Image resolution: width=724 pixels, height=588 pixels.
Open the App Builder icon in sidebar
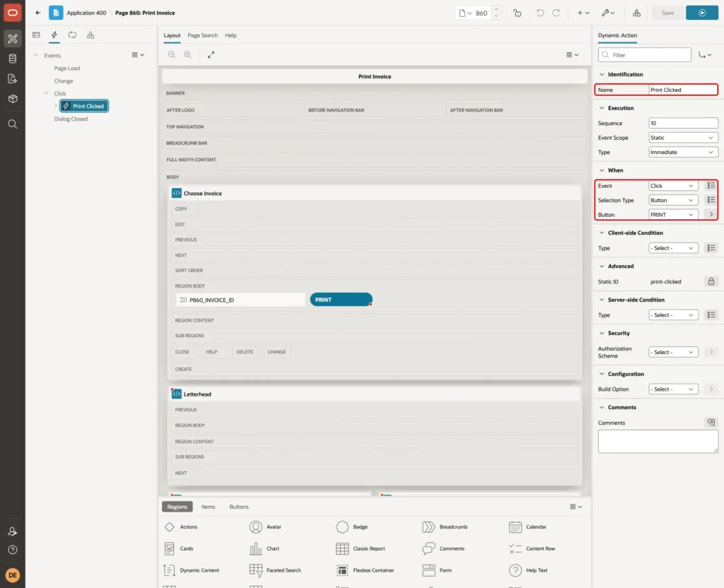(x=13, y=38)
